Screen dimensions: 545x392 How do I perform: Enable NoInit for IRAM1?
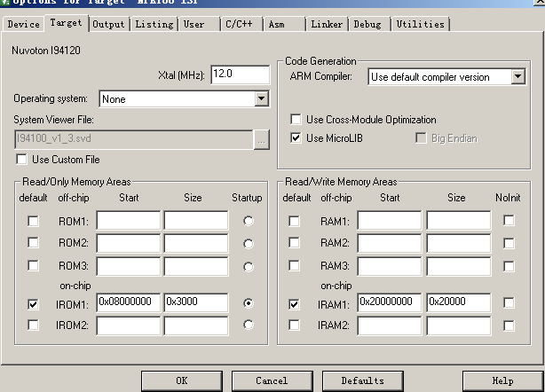[509, 302]
